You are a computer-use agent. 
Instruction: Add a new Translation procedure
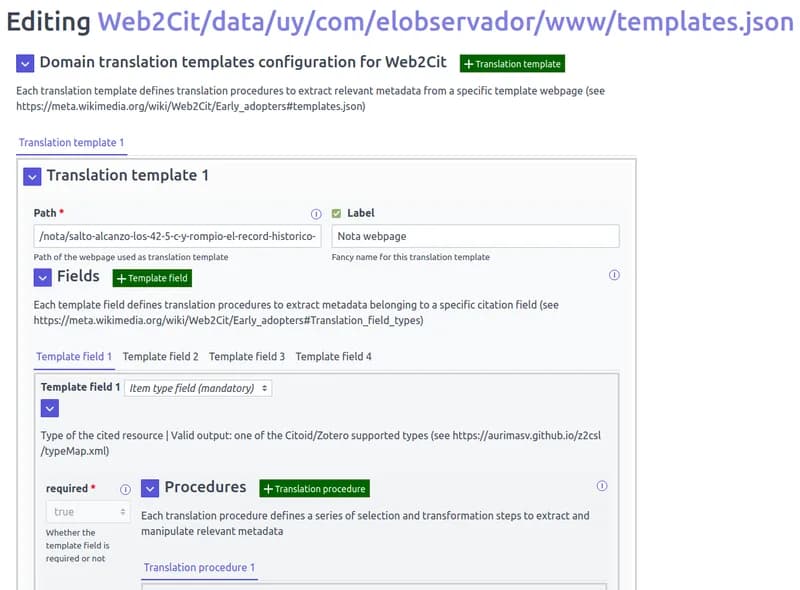[314, 488]
